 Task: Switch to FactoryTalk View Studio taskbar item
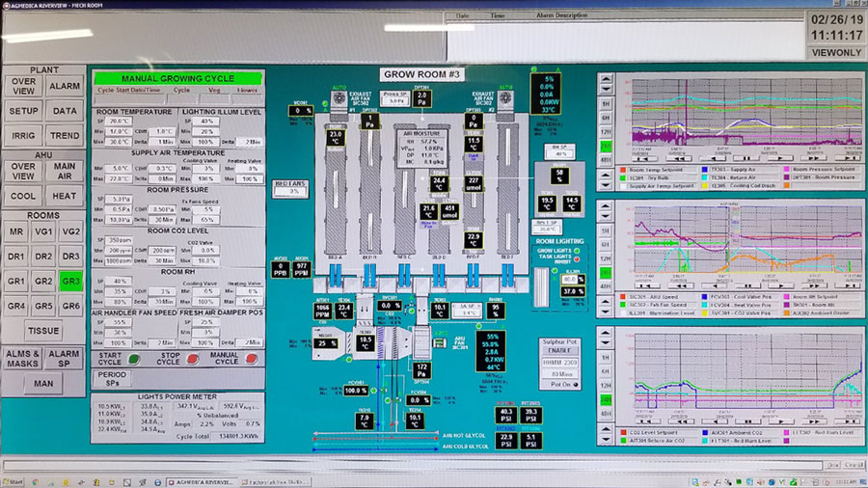tap(276, 482)
